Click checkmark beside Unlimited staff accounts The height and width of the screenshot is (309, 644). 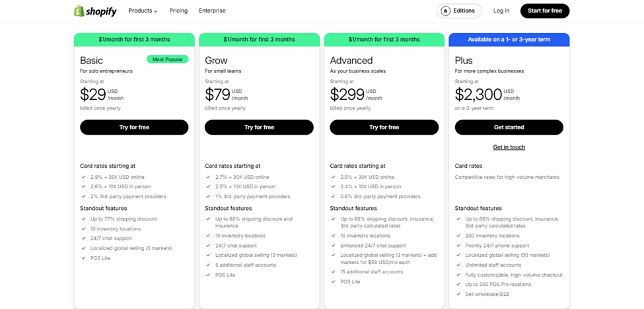(x=458, y=265)
